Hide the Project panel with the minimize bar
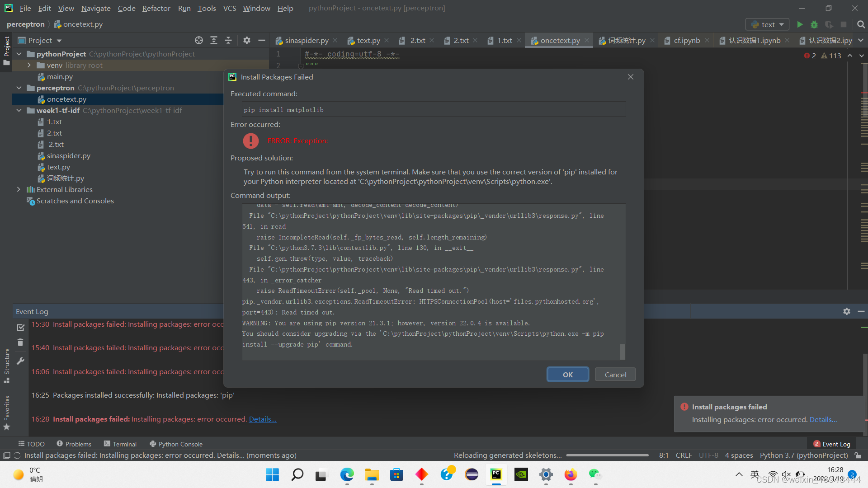868x488 pixels. click(x=261, y=40)
